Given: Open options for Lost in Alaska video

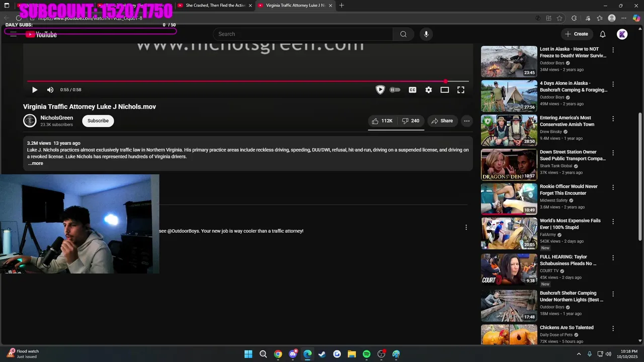Looking at the screenshot, I should (613, 50).
